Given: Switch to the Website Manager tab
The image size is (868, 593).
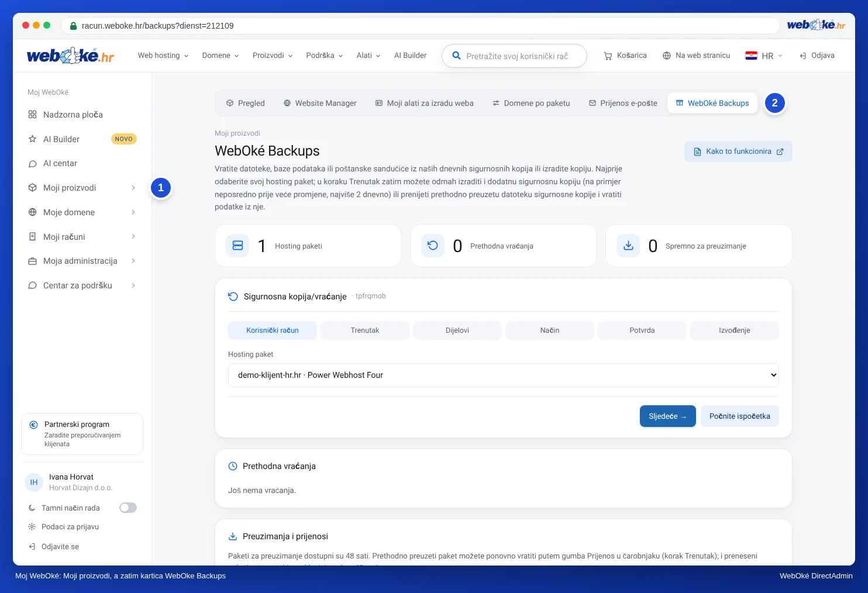Looking at the screenshot, I should coord(320,103).
